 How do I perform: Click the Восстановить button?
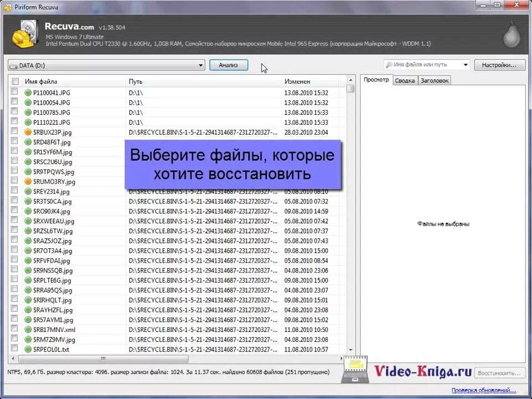pos(499,373)
